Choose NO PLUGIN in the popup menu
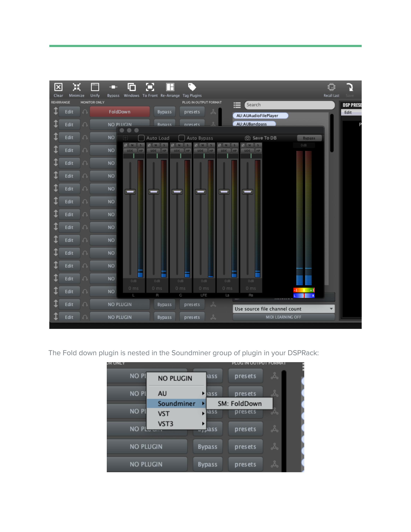The height and width of the screenshot is (532, 411). pyautogui.click(x=175, y=378)
